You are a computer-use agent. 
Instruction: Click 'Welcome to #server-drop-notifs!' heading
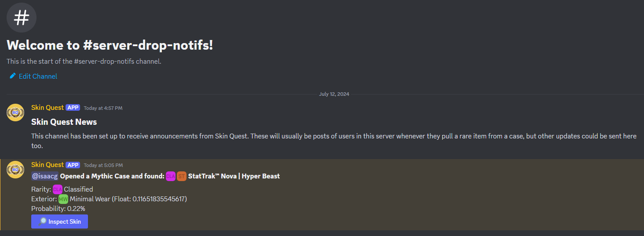tap(110, 45)
